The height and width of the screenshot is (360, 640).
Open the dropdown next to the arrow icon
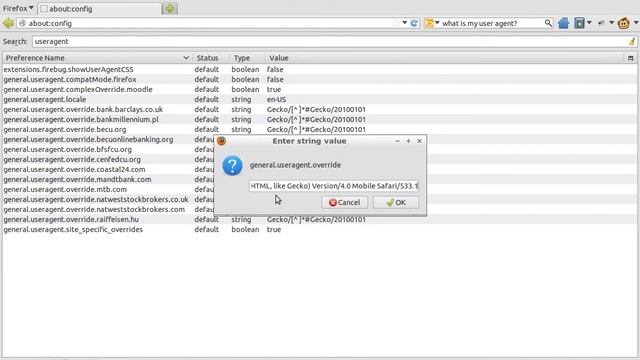[611, 23]
